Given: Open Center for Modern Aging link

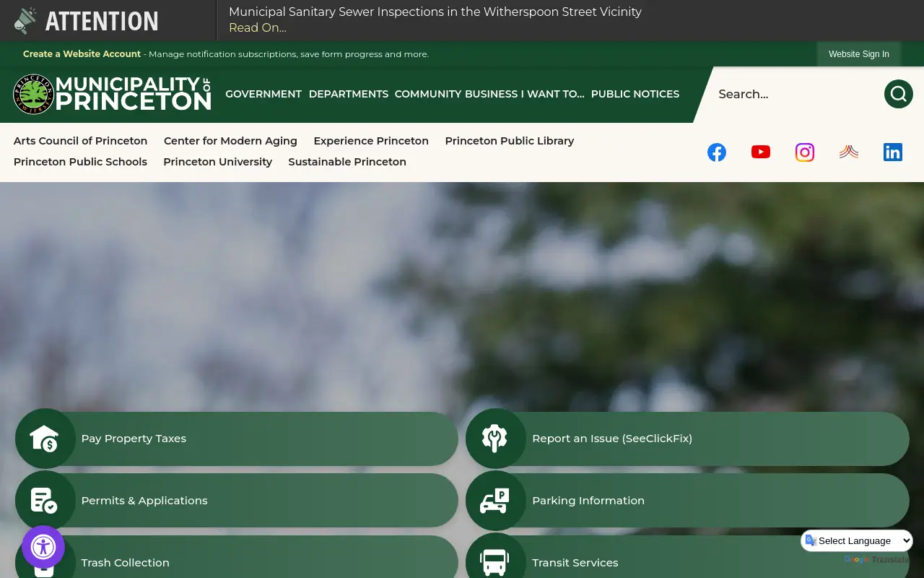Looking at the screenshot, I should pos(230,141).
